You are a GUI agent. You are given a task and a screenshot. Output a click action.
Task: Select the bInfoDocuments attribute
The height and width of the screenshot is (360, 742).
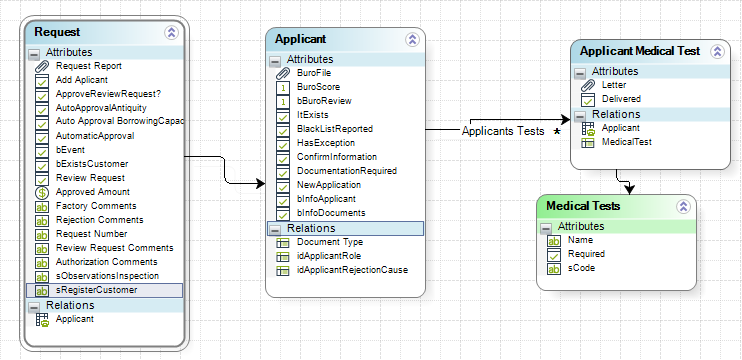point(331,213)
